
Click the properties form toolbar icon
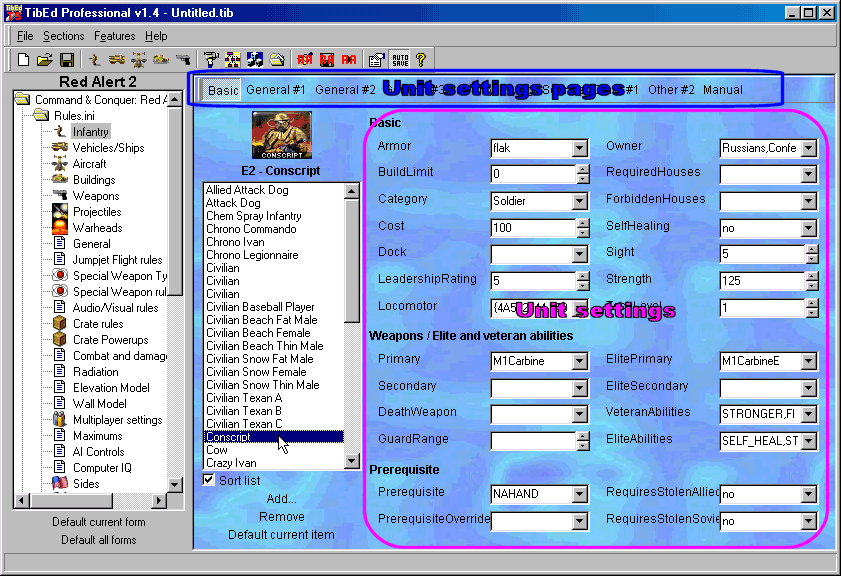pos(377,60)
